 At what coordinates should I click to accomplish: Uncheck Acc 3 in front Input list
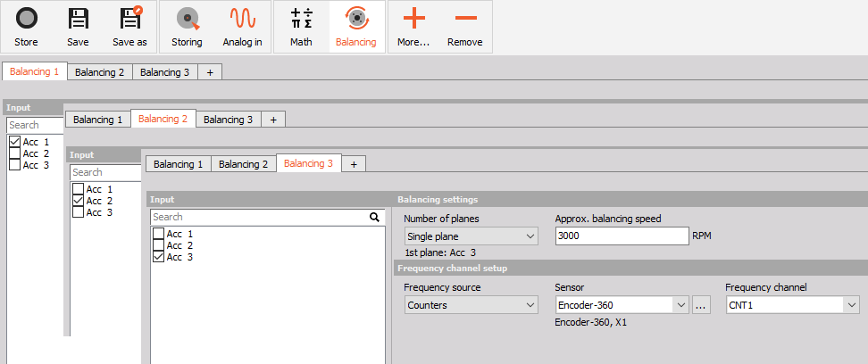158,257
